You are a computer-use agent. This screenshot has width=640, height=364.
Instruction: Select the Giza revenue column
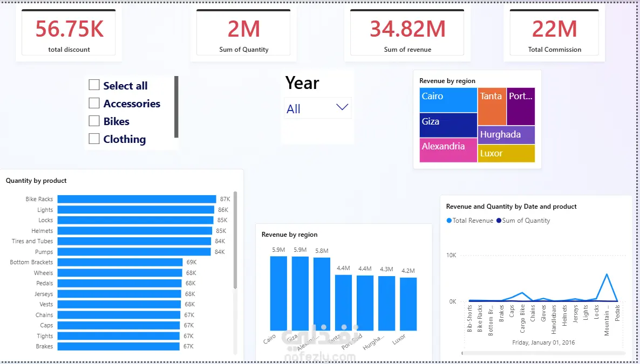(300, 293)
